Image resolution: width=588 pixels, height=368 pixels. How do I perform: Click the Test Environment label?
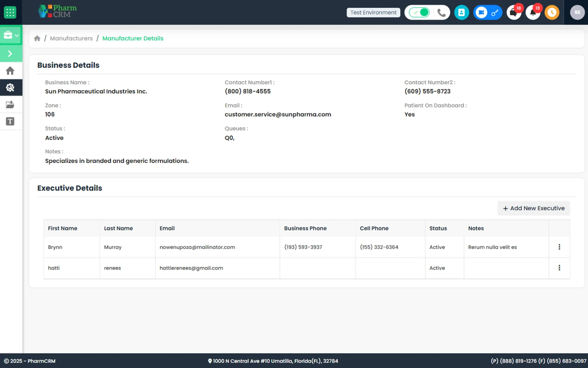click(x=373, y=12)
